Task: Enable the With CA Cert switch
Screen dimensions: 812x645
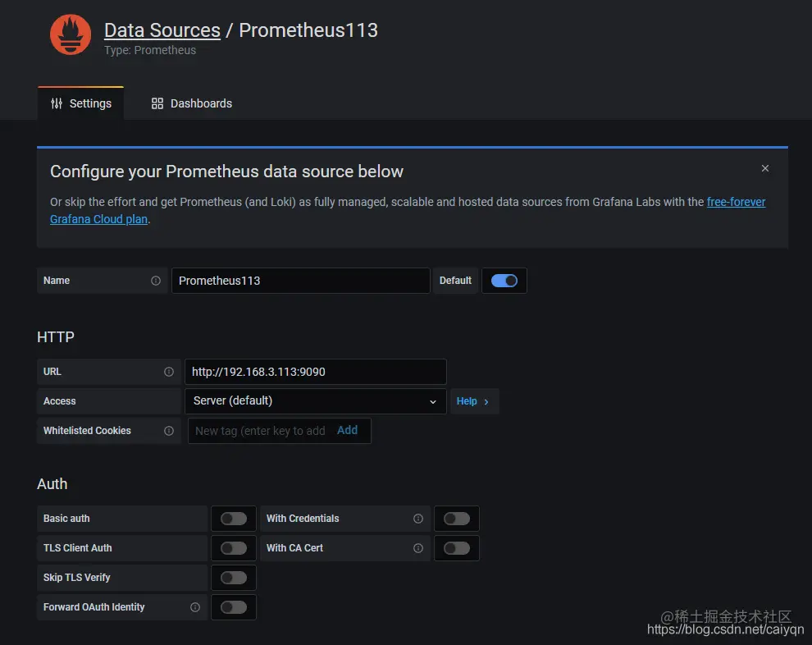Action: coord(457,548)
